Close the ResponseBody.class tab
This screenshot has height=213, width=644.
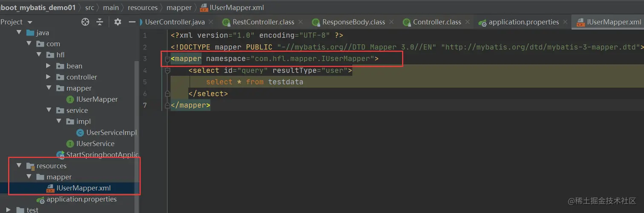pyautogui.click(x=392, y=22)
